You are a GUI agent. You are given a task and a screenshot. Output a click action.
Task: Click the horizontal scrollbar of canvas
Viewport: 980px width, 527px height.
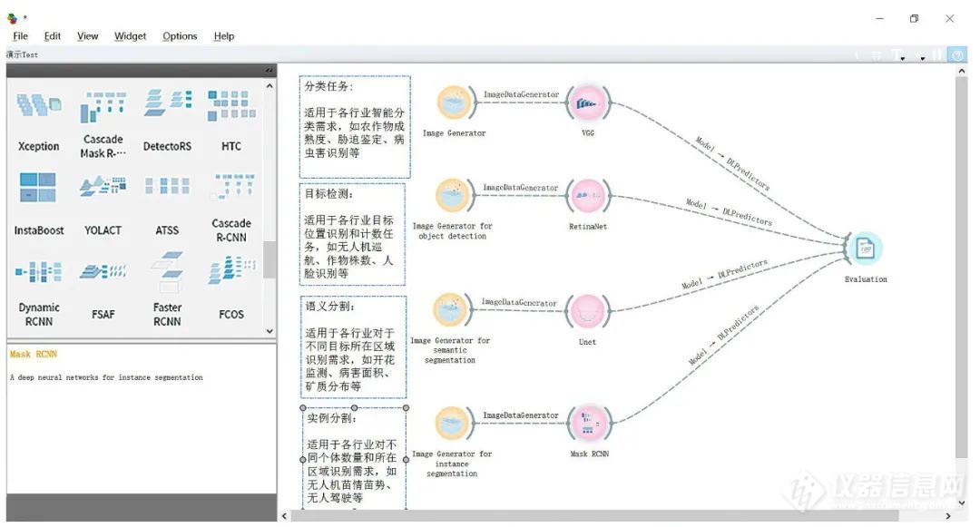coord(595,516)
